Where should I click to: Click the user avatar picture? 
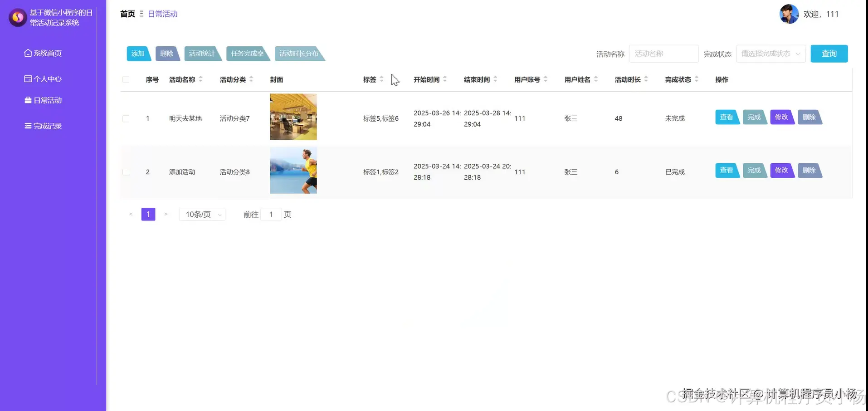789,14
